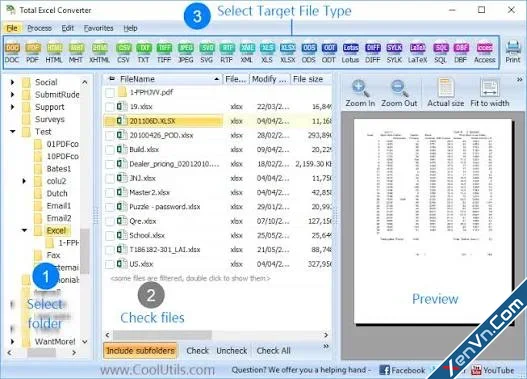Zoom In on the preview
The height and width of the screenshot is (379, 527).
coord(360,93)
